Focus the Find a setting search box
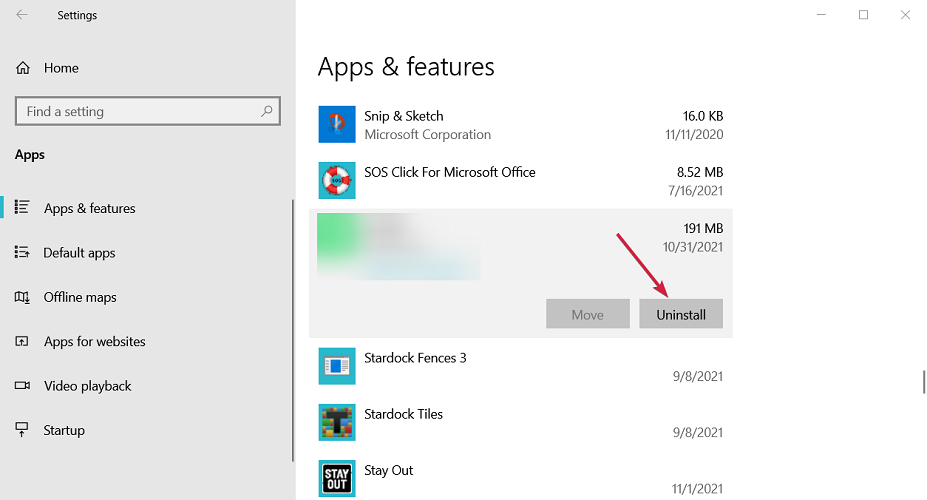Viewport: 927px width, 500px height. click(148, 111)
